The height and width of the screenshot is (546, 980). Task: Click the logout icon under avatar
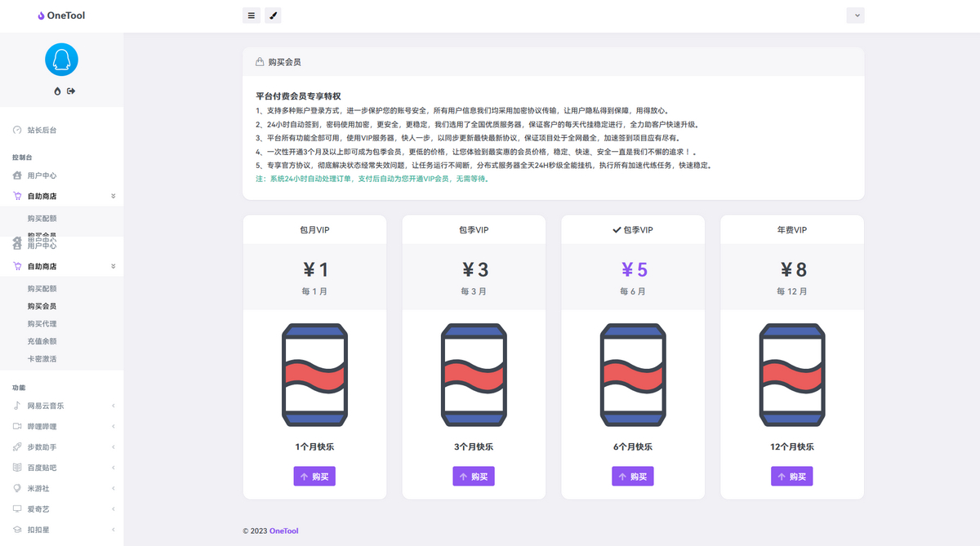coord(71,91)
